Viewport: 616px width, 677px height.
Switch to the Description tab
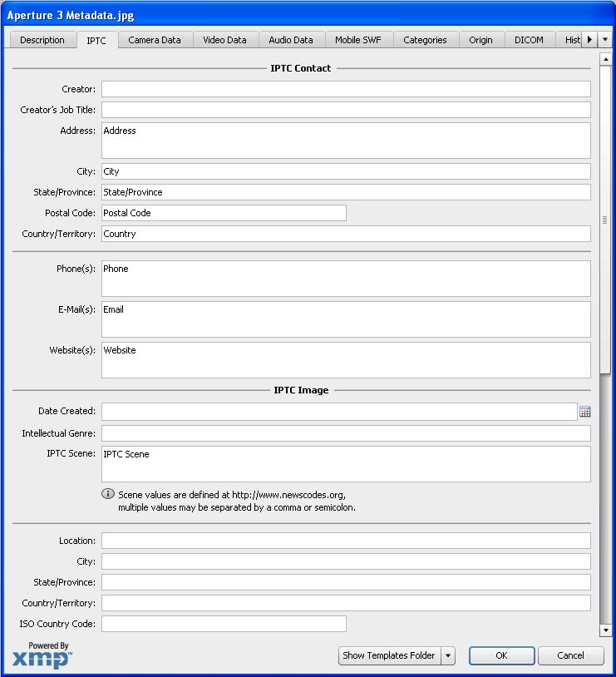coord(42,40)
